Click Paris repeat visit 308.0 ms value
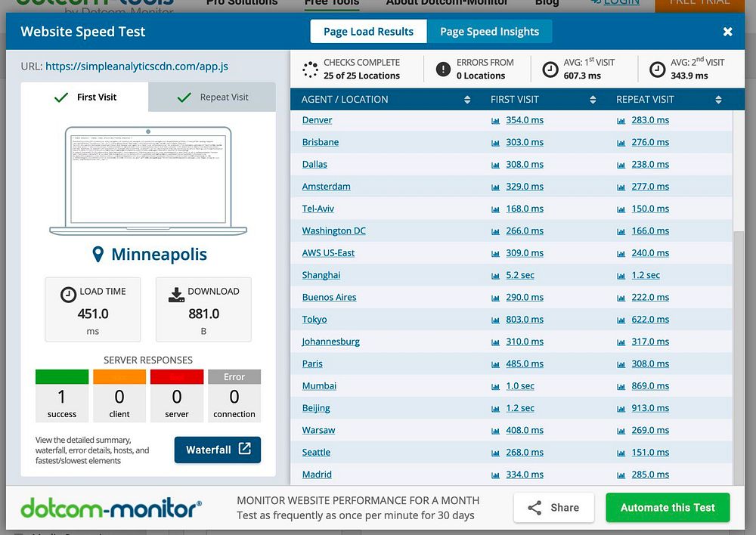 coord(650,364)
